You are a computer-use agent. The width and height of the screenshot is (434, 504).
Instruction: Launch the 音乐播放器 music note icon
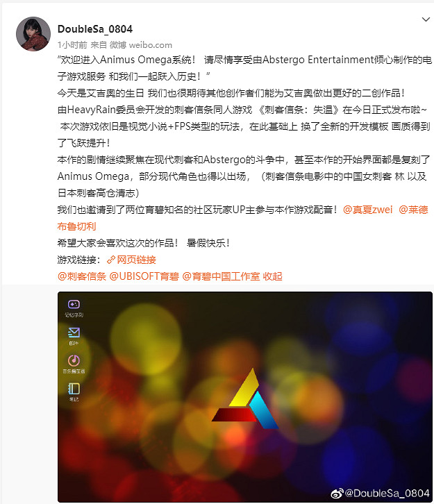click(74, 360)
